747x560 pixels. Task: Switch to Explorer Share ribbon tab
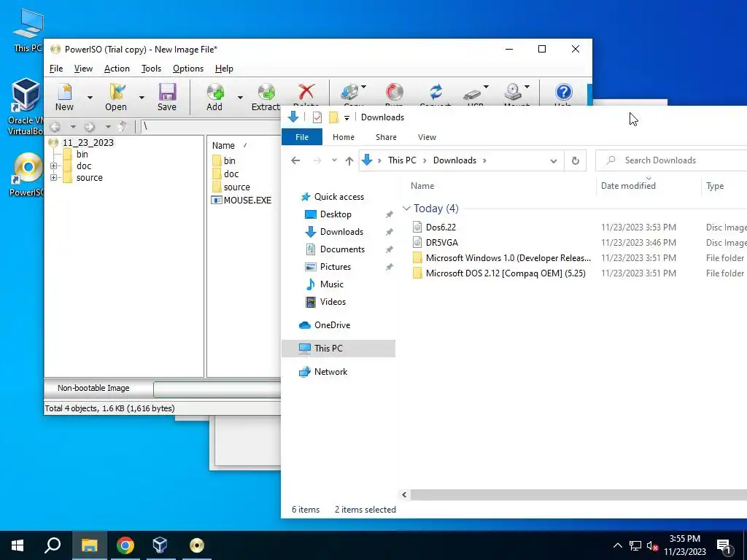click(386, 137)
